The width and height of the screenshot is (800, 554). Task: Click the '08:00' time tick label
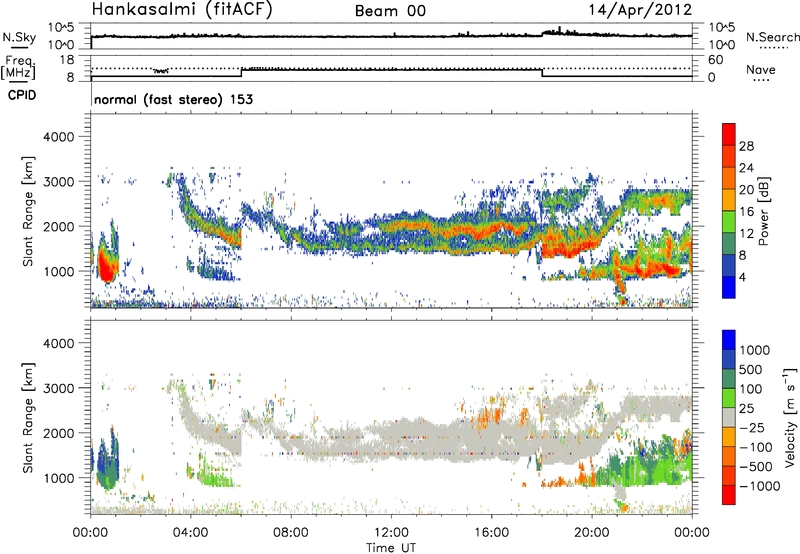coord(291,533)
